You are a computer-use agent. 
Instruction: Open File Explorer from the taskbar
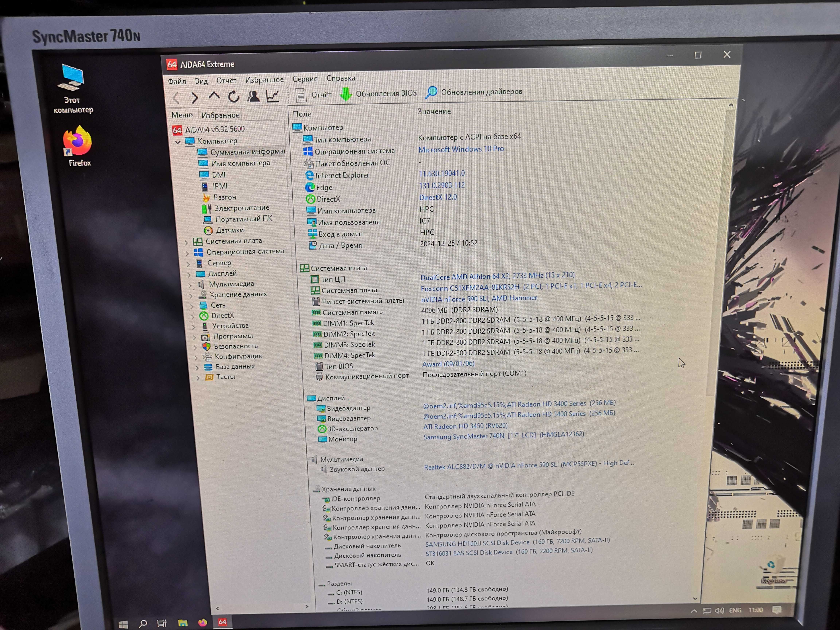tap(183, 623)
